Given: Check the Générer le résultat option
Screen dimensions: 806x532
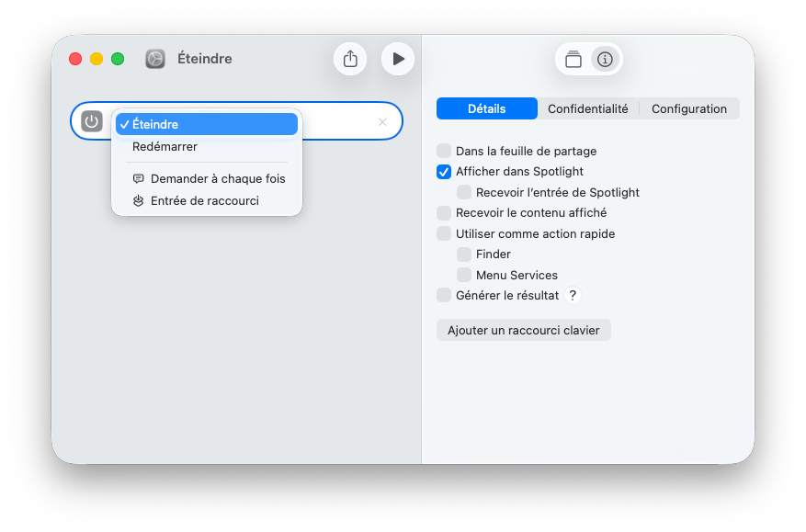Looking at the screenshot, I should [x=445, y=295].
